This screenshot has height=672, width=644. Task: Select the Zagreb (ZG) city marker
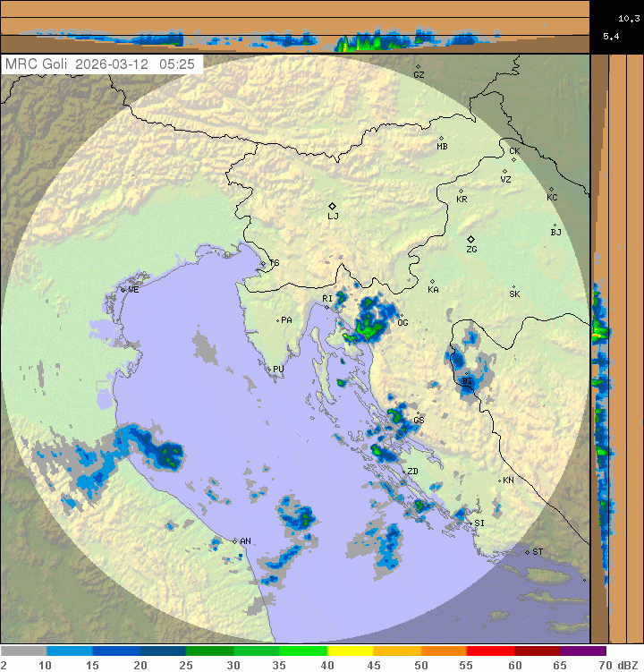pos(470,239)
